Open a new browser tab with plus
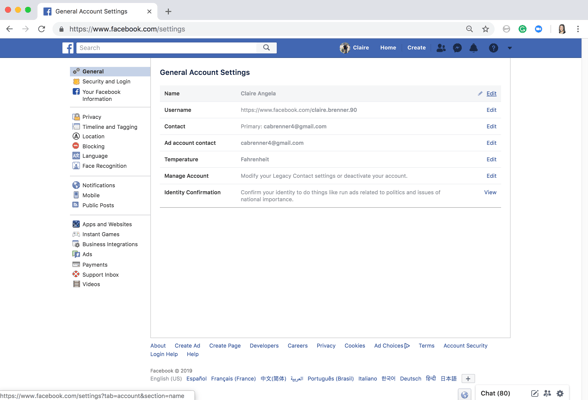The width and height of the screenshot is (588, 400). coord(168,12)
